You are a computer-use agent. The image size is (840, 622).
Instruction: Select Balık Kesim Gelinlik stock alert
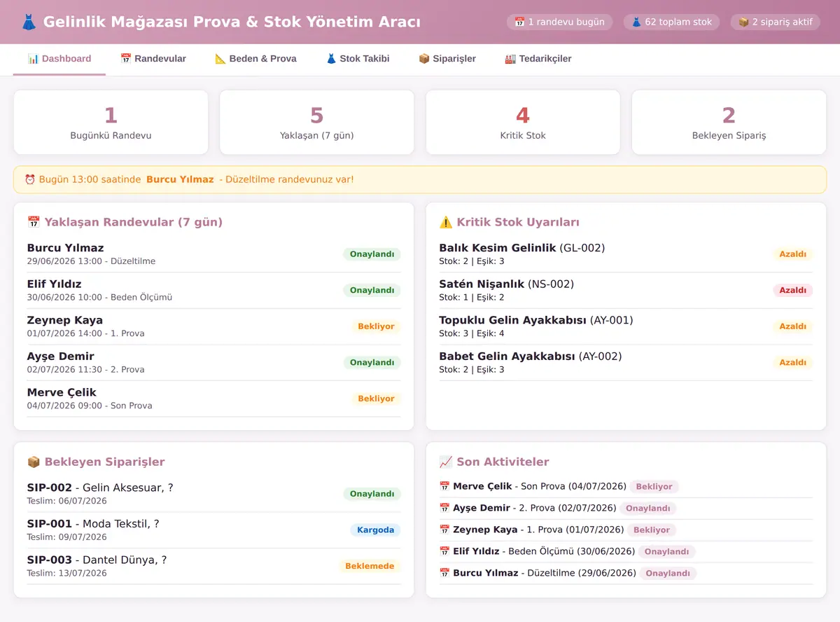[x=626, y=254]
